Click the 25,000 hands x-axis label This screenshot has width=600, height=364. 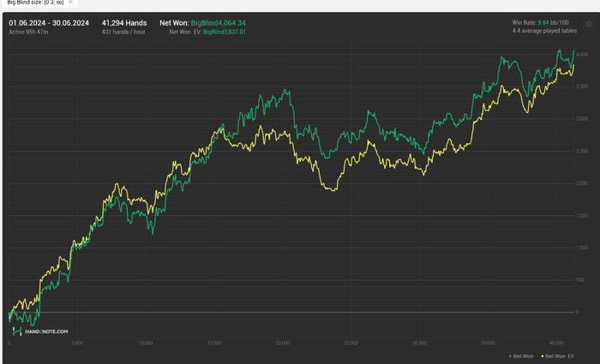click(x=351, y=343)
